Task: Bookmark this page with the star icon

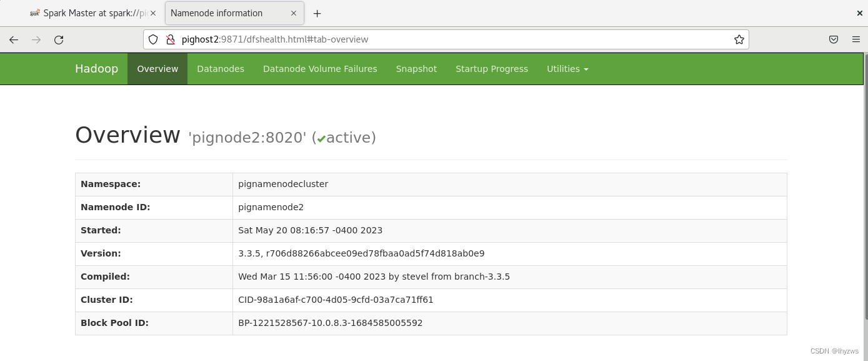Action: [x=739, y=39]
